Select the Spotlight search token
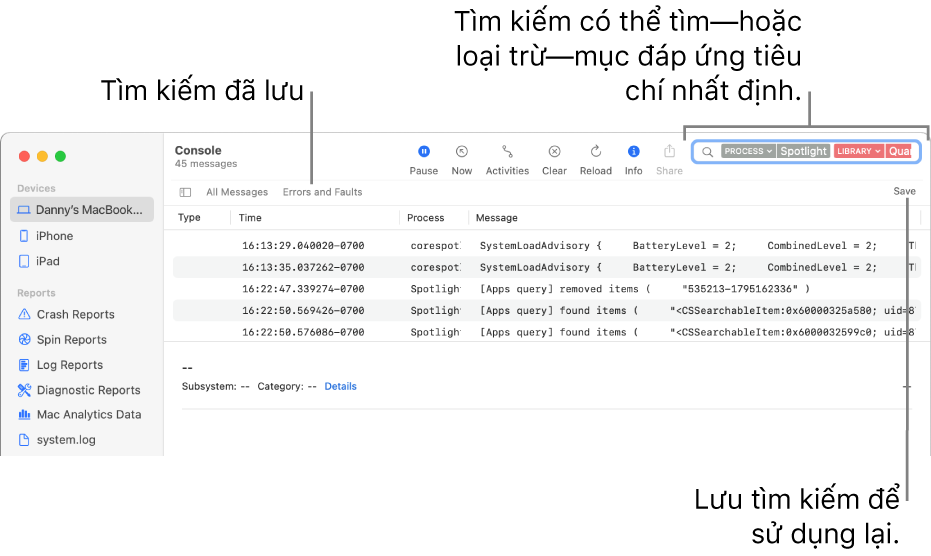Image resolution: width=931 pixels, height=556 pixels. tap(803, 151)
